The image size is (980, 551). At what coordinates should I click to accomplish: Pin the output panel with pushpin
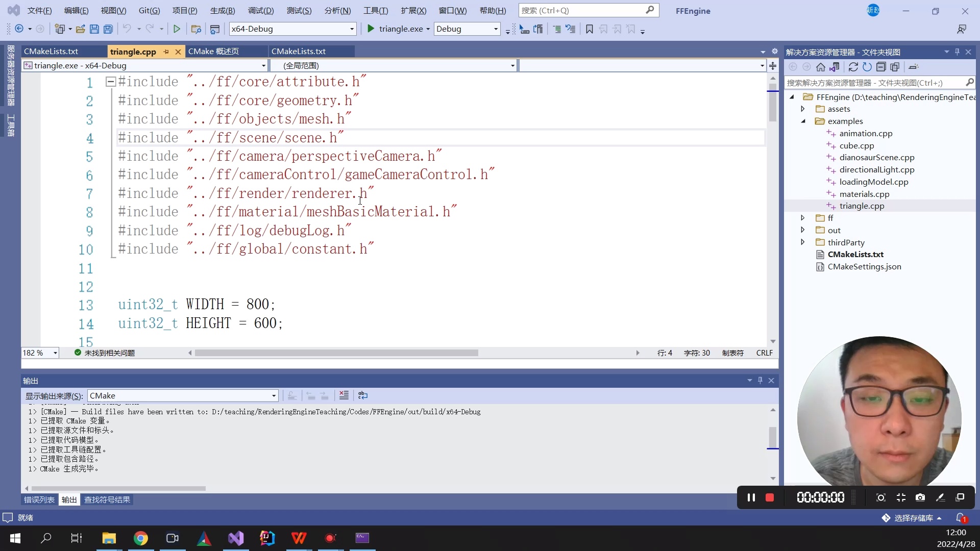(x=760, y=381)
